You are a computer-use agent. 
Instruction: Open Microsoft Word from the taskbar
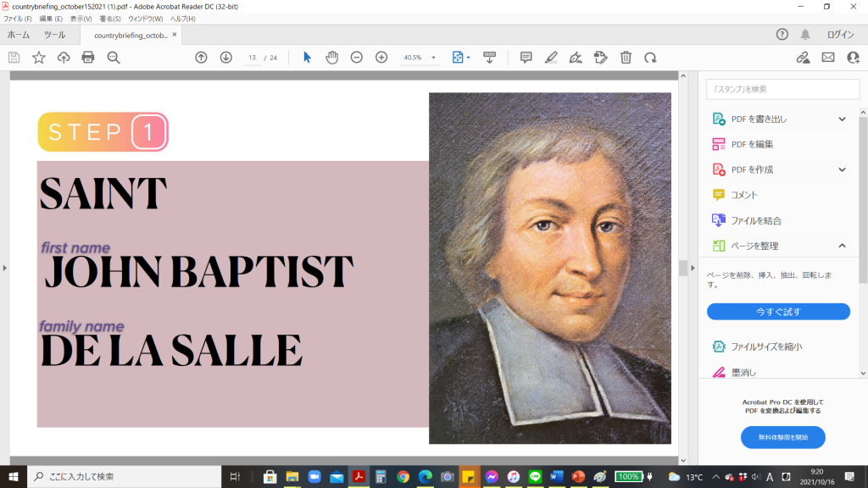tap(556, 476)
